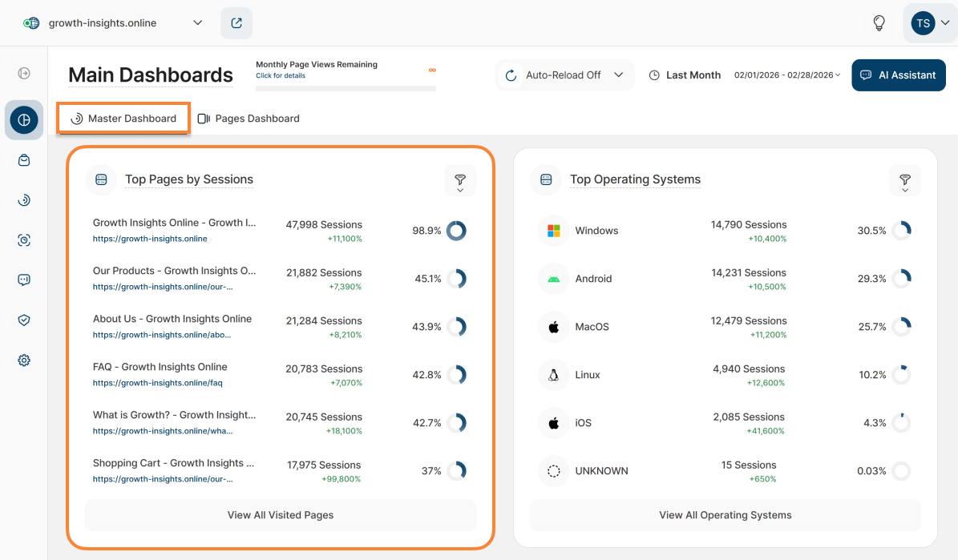Screen dimensions: 958x560
Task: Click the Monthly Page Views progress bar
Action: 346,88
